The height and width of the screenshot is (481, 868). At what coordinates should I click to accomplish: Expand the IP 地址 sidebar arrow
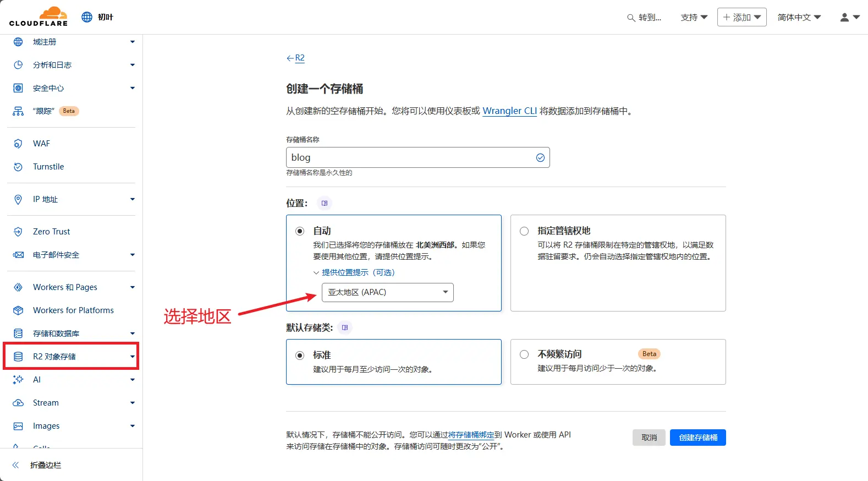pyautogui.click(x=133, y=199)
